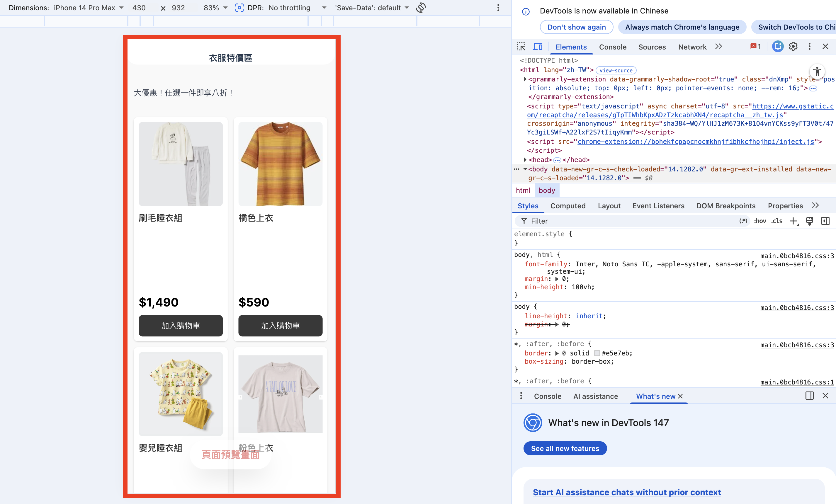836x504 pixels.
Task: Click the new style rule plus icon
Action: [793, 221]
